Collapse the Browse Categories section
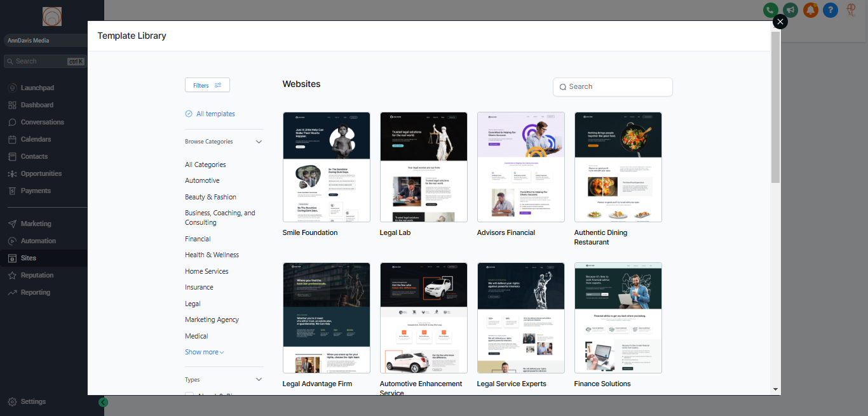868x416 pixels. (x=259, y=142)
